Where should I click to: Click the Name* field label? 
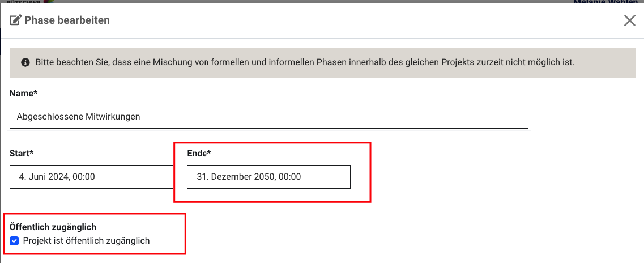click(23, 94)
